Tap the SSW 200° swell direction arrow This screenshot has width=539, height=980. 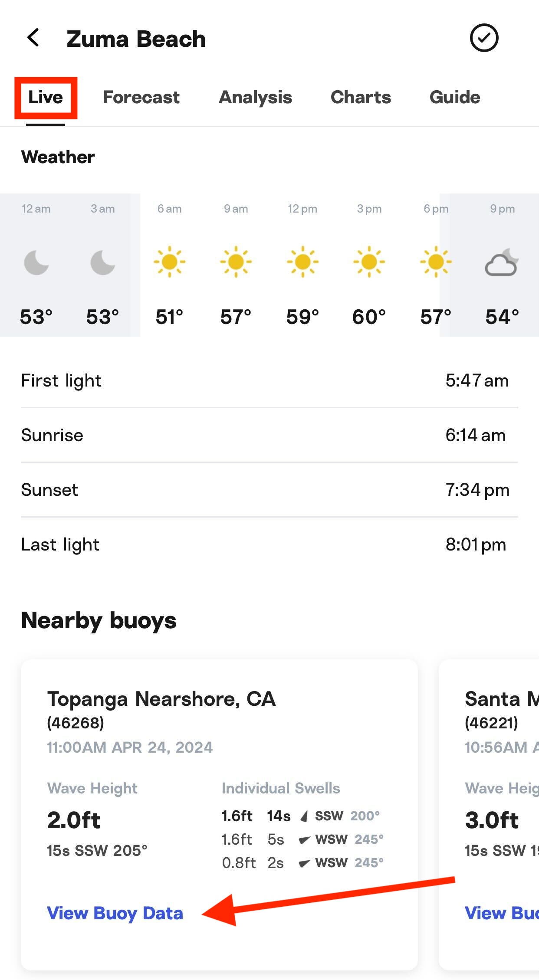[304, 816]
